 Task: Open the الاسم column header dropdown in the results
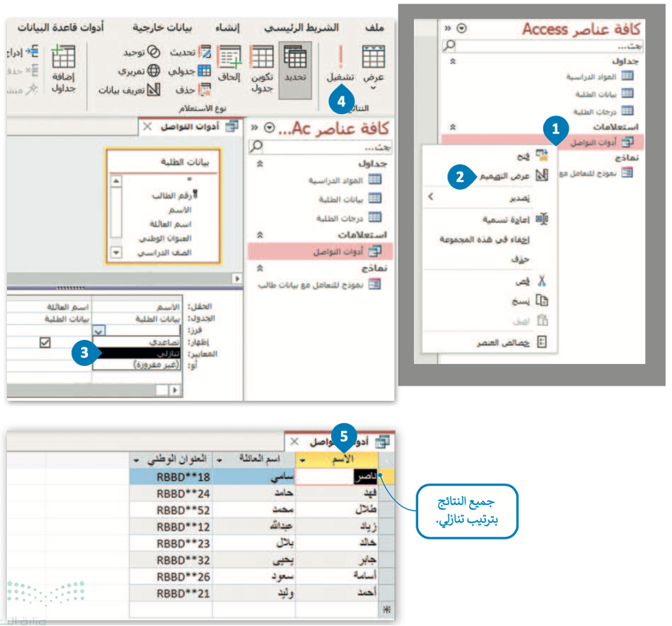[x=303, y=460]
